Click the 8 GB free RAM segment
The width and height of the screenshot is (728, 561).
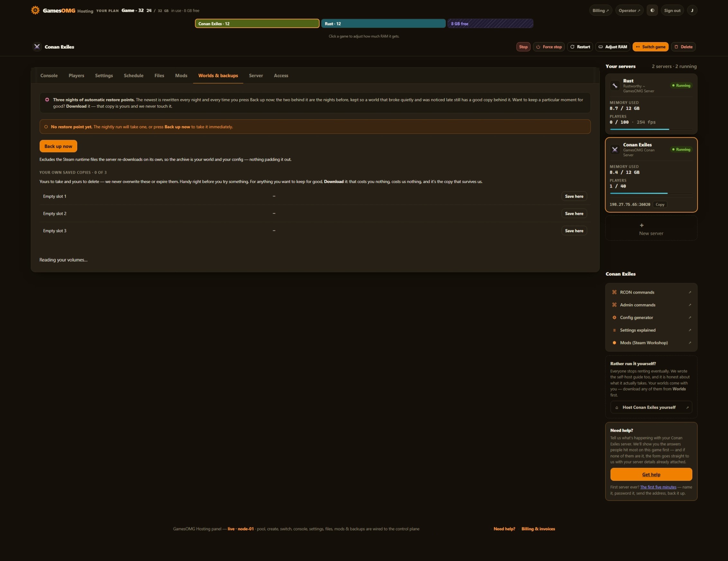pyautogui.click(x=490, y=23)
